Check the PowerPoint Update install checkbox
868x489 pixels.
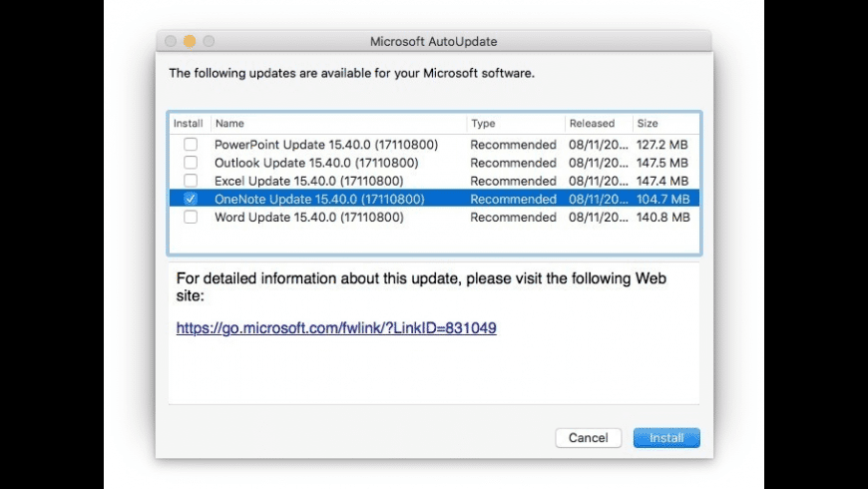pyautogui.click(x=191, y=145)
